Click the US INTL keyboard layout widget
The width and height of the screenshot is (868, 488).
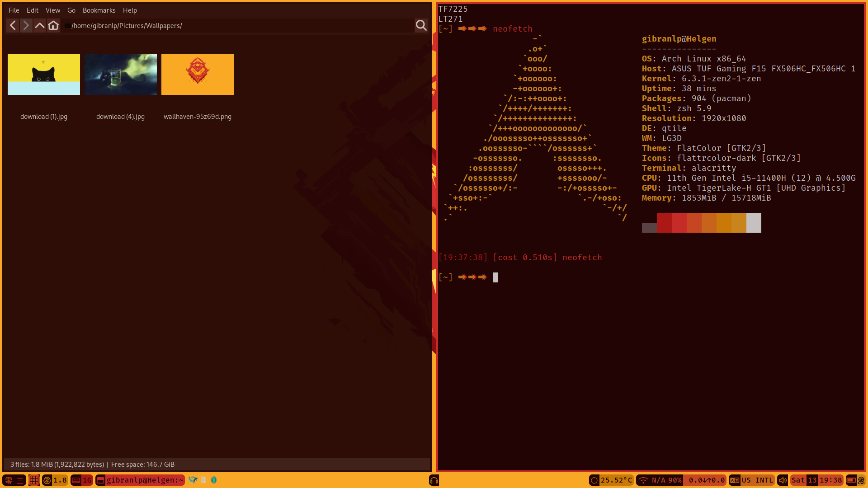pos(758,480)
